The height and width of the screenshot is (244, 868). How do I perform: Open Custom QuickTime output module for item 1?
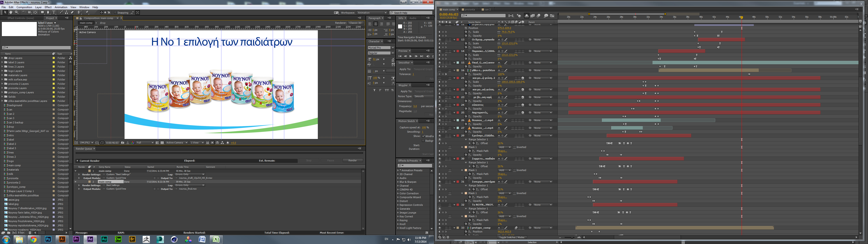pyautogui.click(x=116, y=178)
